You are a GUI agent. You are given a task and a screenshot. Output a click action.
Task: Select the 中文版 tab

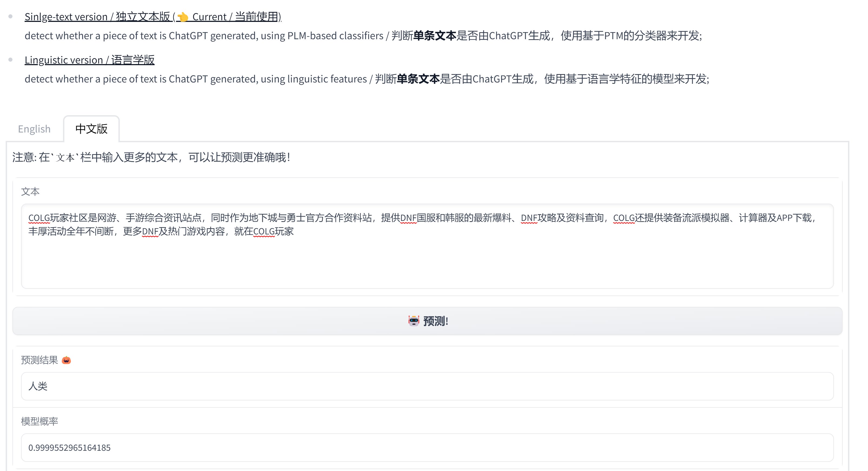click(x=91, y=129)
